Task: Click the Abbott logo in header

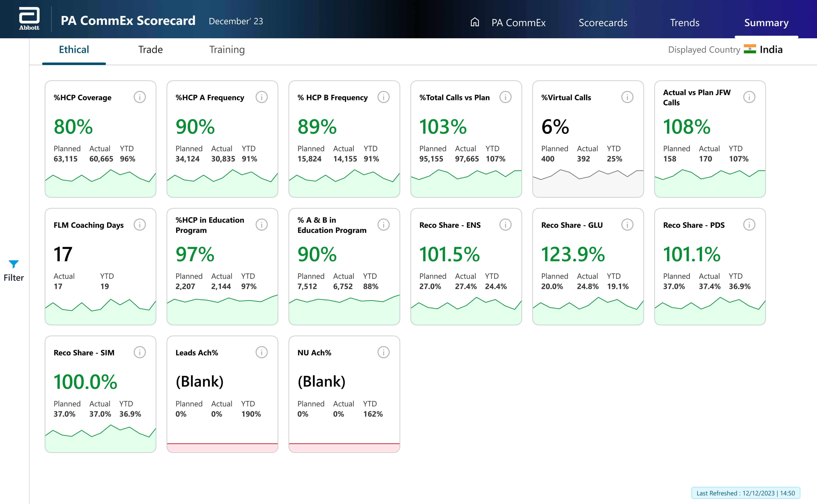Action: [29, 19]
